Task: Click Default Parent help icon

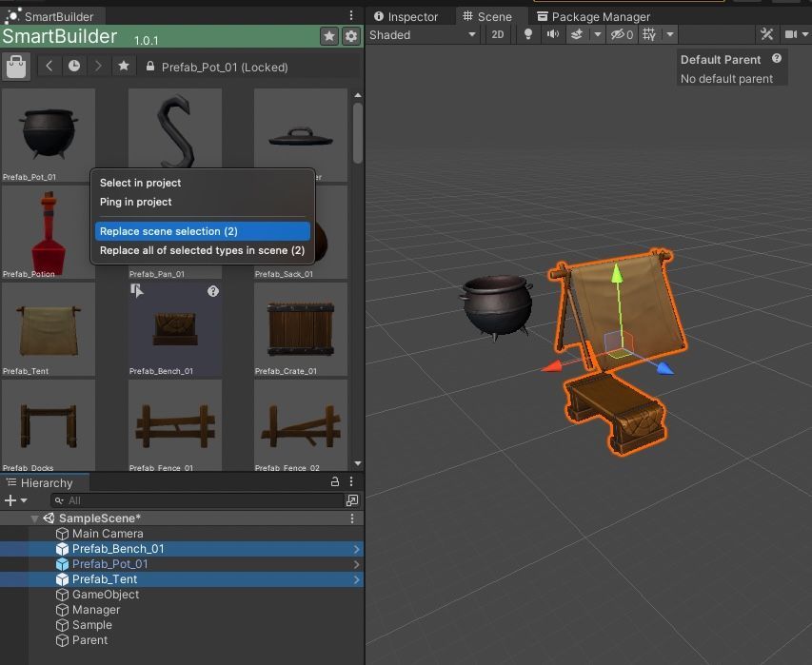Action: pyautogui.click(x=776, y=58)
